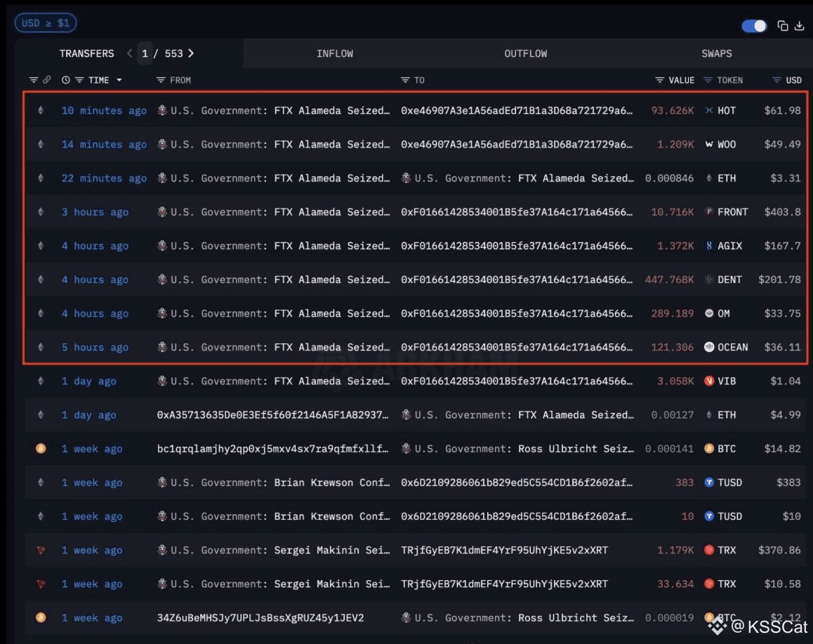Open the 0xe46907A3 recipient address on HOT row
Image resolution: width=813 pixels, height=644 pixels.
point(516,110)
